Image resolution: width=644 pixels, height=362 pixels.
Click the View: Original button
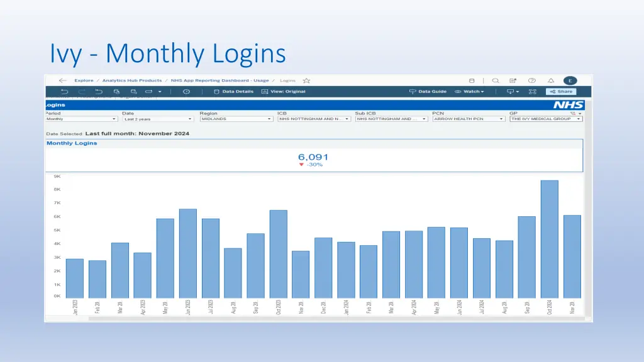click(x=284, y=92)
